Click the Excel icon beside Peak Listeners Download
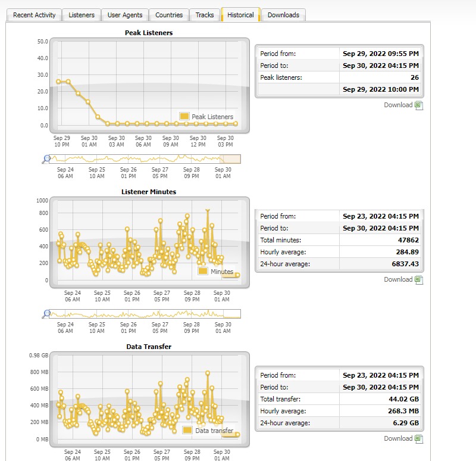Image resolution: width=476 pixels, height=461 pixels. tap(419, 105)
